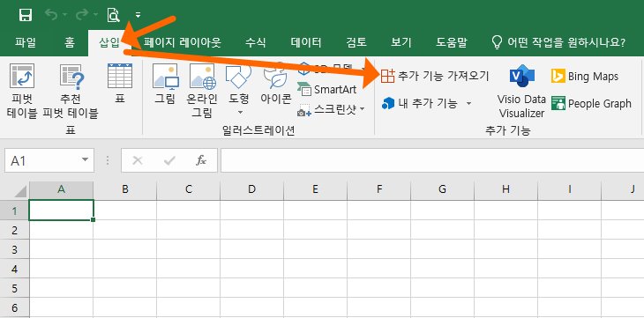Click the 스크린샷 camera icon
The image size is (644, 318).
point(304,109)
